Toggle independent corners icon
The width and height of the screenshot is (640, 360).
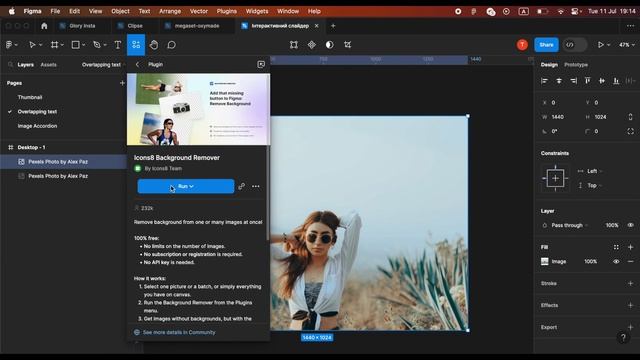631,131
